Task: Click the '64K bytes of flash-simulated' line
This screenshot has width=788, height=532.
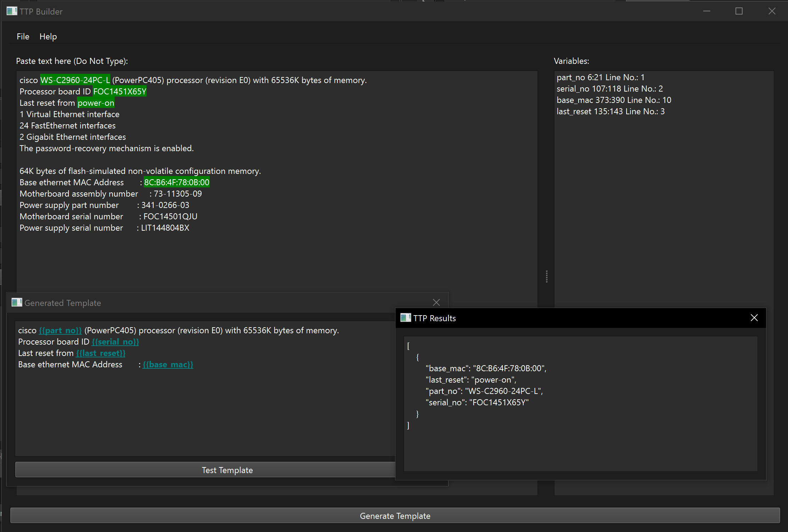Action: 140,171
